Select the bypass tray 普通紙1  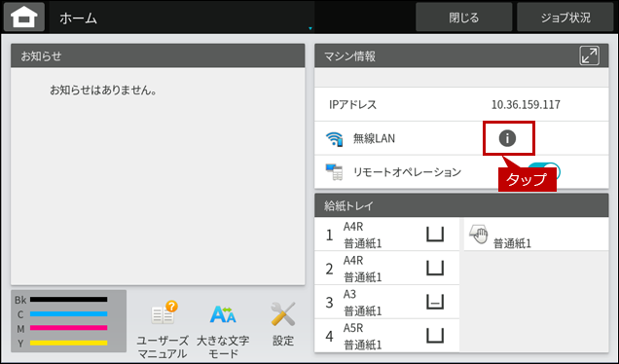[536, 235]
